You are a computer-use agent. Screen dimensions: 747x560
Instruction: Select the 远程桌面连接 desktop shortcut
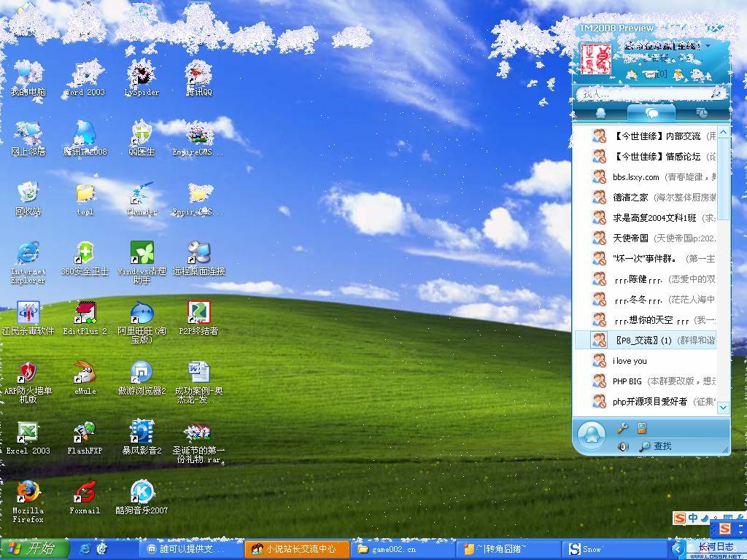click(x=198, y=259)
